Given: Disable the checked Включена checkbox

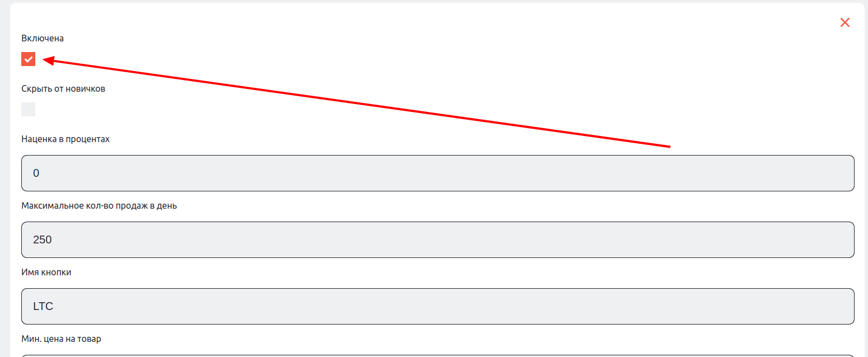Looking at the screenshot, I should 29,59.
